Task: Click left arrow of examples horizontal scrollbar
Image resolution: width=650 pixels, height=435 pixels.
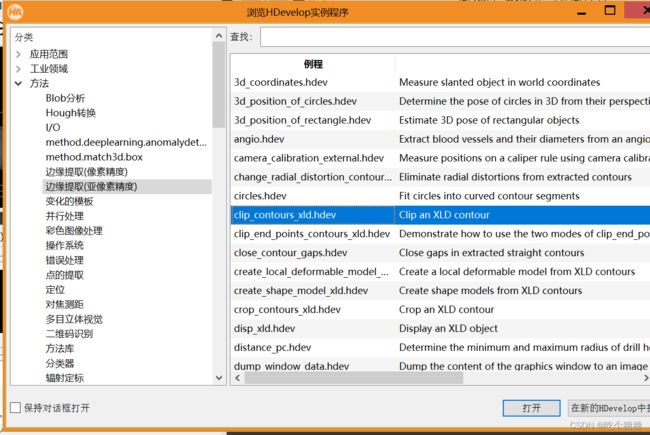Action: point(238,378)
